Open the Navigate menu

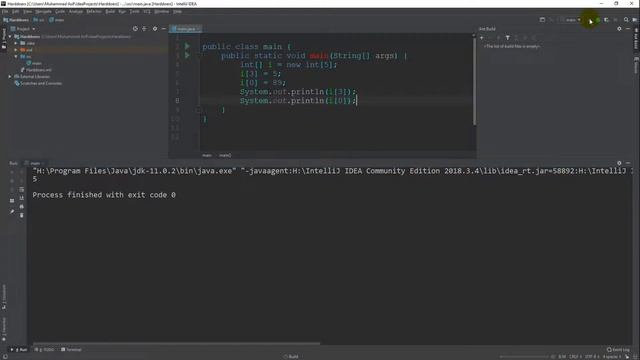[43, 11]
